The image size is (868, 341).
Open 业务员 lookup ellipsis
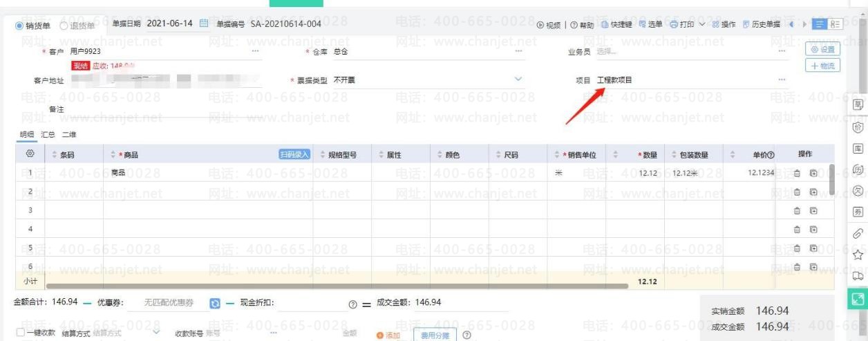[782, 51]
